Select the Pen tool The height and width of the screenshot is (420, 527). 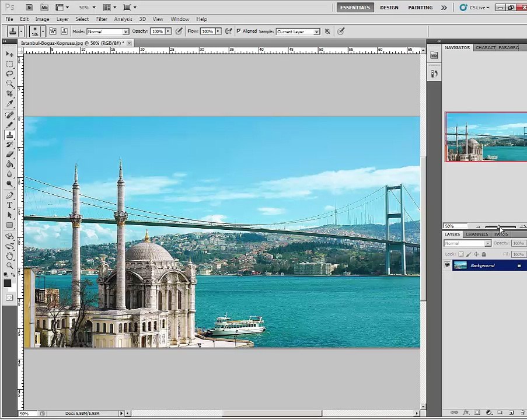tap(9, 195)
